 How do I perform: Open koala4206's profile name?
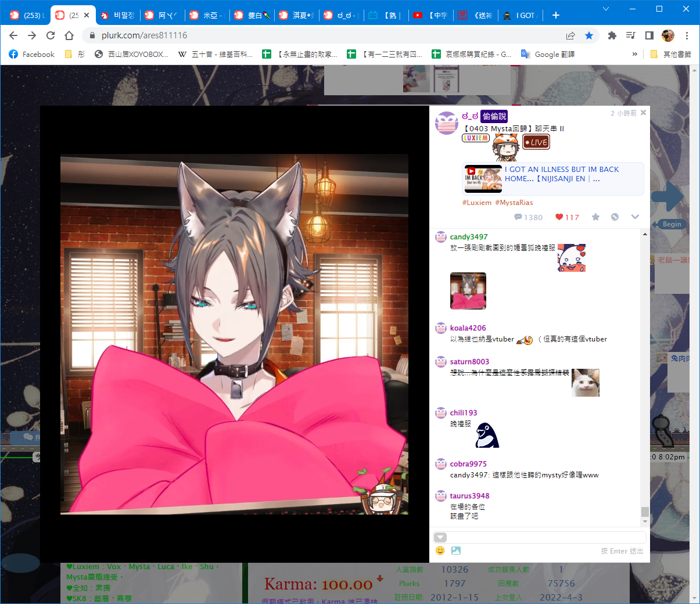point(468,328)
